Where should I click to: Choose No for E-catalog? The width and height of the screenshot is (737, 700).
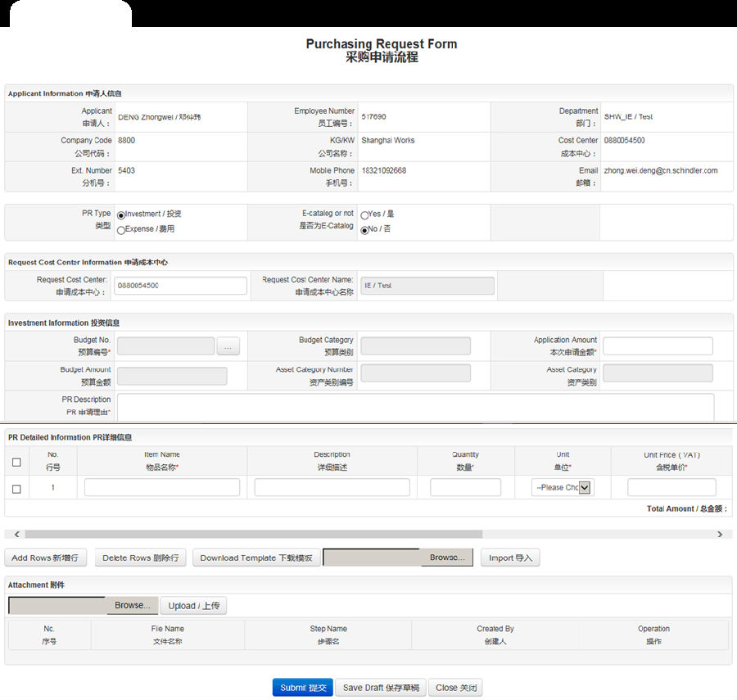click(364, 230)
